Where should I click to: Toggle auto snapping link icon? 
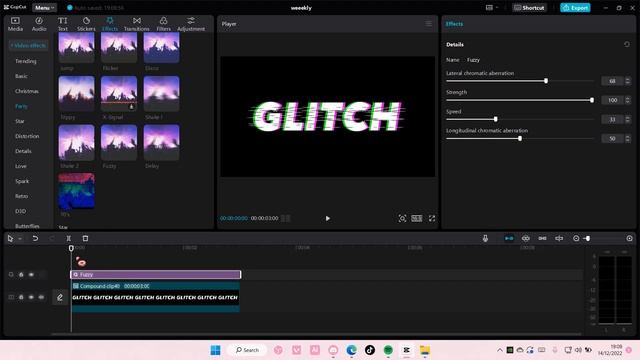526,238
